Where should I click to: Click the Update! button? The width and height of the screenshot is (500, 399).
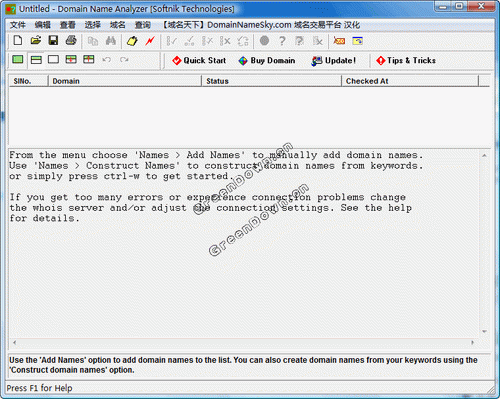pyautogui.click(x=334, y=60)
